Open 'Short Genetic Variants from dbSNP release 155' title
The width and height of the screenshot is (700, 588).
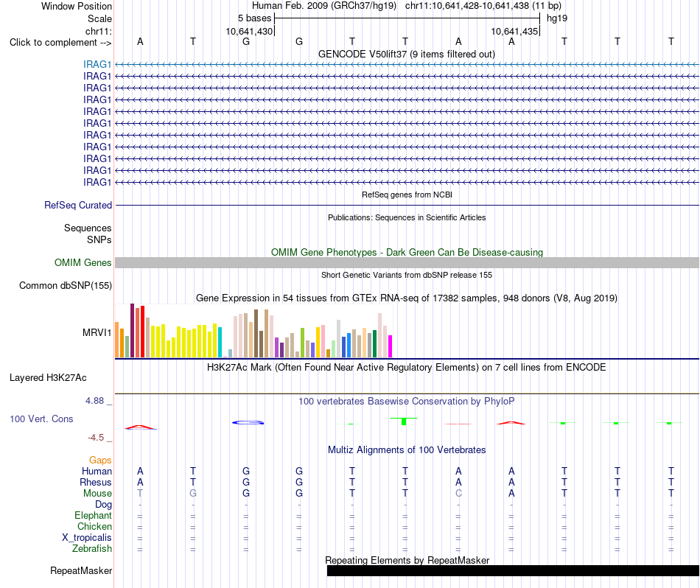(407, 275)
